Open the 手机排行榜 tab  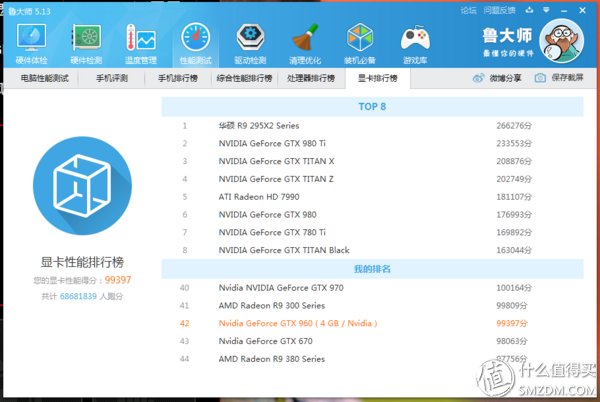(x=179, y=78)
